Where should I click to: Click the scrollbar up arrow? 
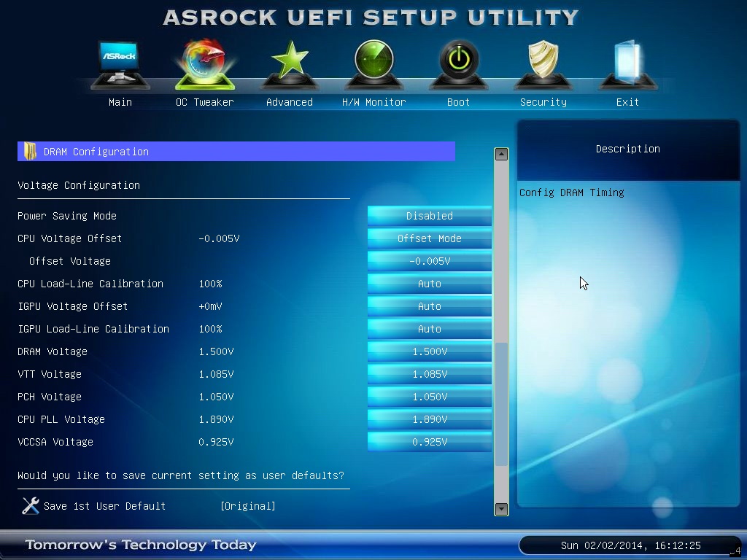501,154
